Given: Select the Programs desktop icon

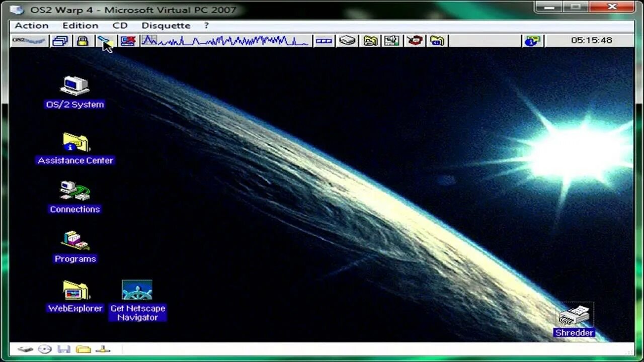Looking at the screenshot, I should point(75,247).
